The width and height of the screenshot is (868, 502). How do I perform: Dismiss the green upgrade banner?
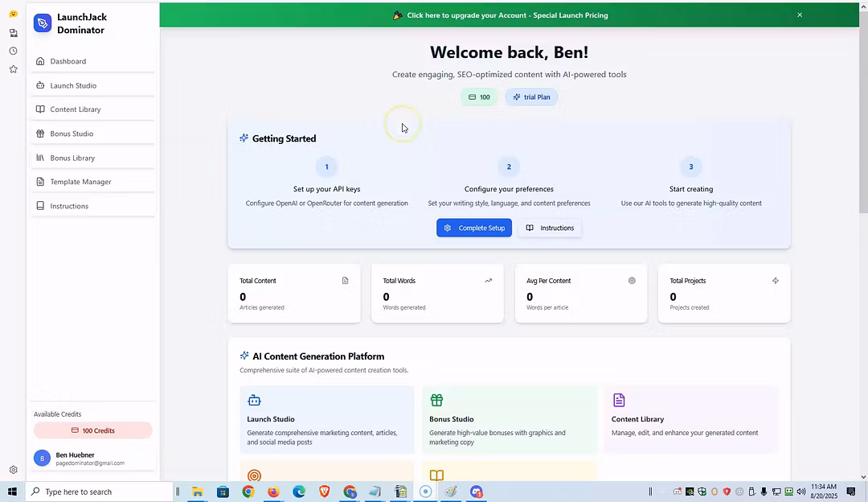click(800, 15)
